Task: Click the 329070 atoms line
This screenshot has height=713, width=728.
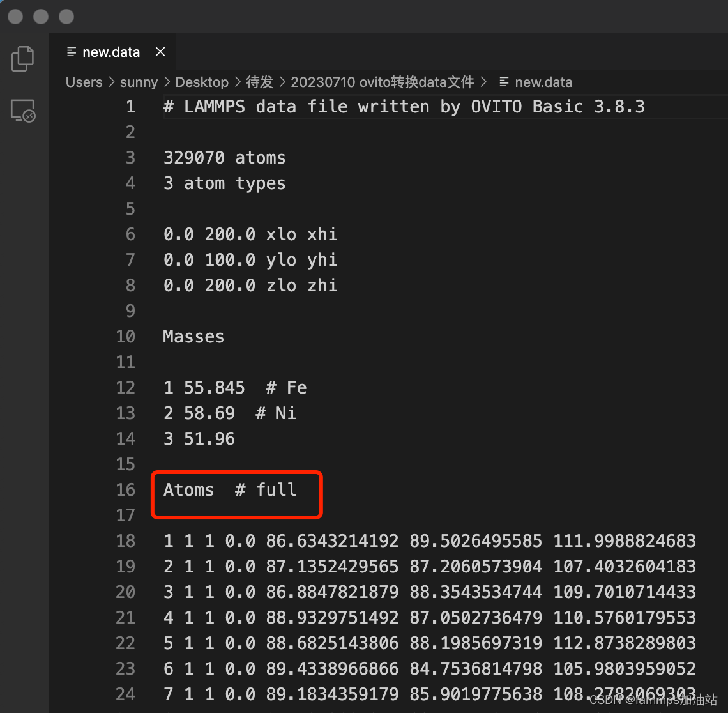Action: (224, 157)
